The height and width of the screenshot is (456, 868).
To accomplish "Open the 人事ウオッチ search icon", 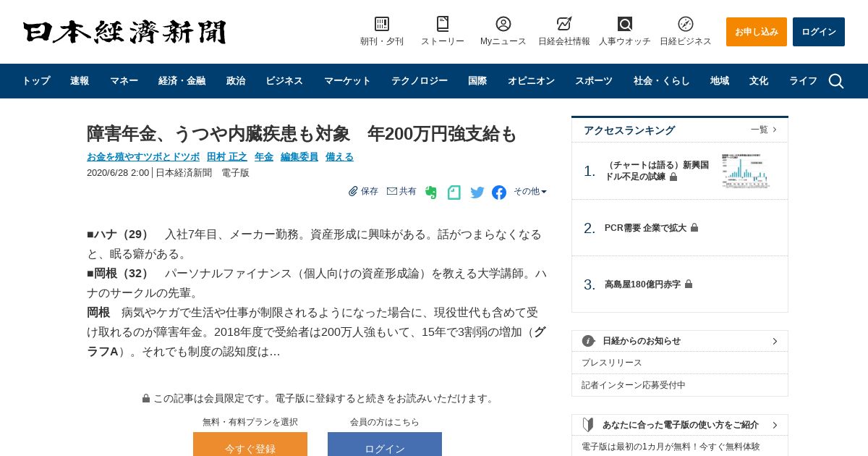I will [x=625, y=24].
